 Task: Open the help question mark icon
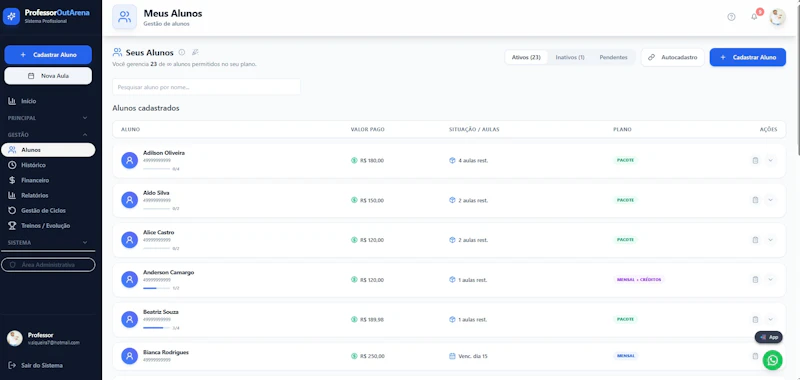[x=731, y=17]
